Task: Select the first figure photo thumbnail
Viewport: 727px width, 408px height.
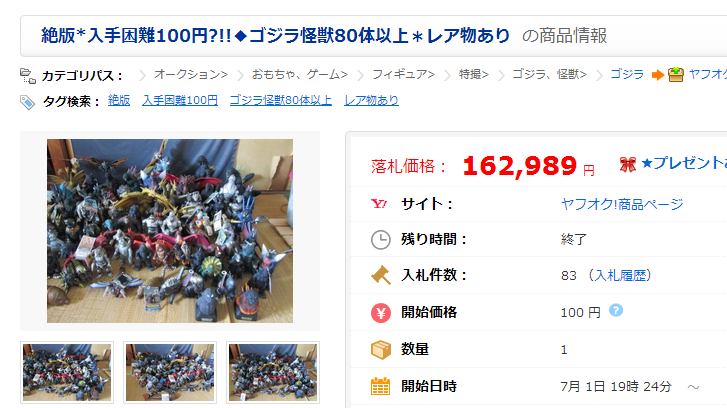Action: [67, 372]
